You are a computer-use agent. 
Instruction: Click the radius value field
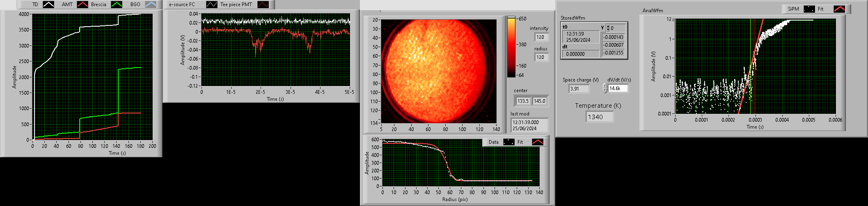pyautogui.click(x=541, y=57)
